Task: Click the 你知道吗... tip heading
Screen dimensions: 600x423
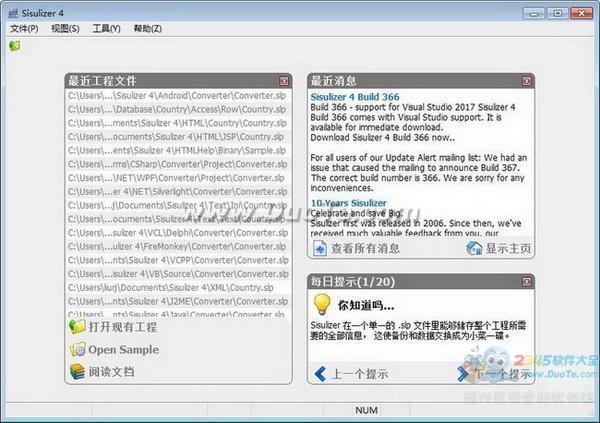Action: [366, 306]
